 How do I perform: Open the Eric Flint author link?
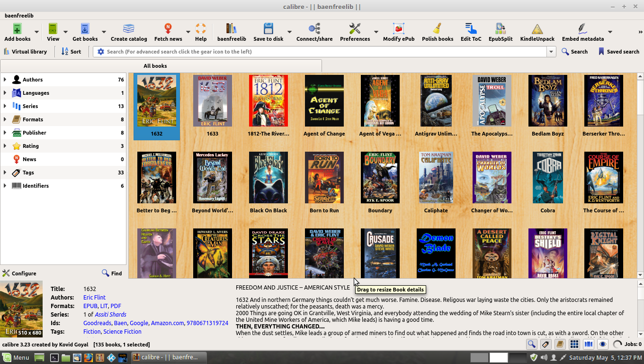pyautogui.click(x=94, y=298)
